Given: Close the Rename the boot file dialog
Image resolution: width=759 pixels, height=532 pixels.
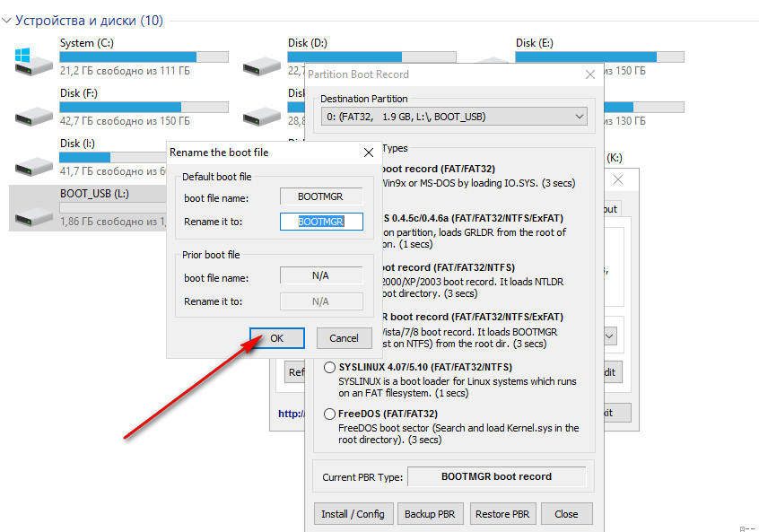Looking at the screenshot, I should (368, 153).
